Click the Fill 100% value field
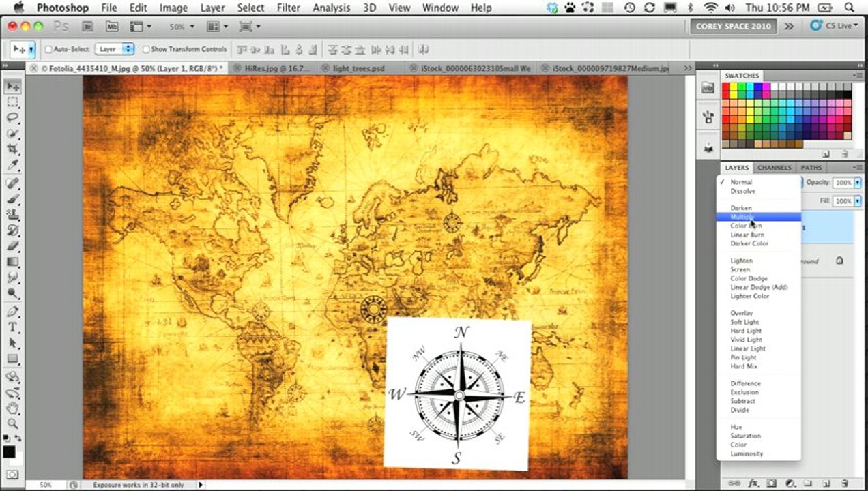 842,201
